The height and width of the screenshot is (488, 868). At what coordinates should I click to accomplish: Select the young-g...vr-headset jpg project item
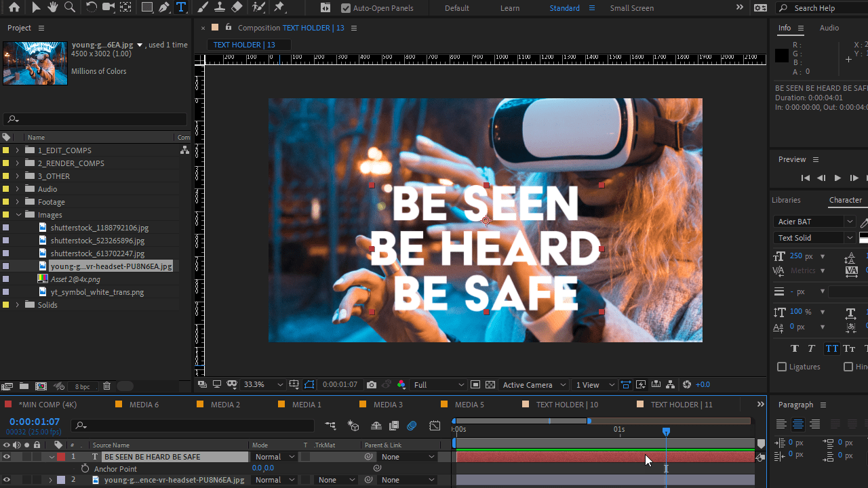tap(111, 266)
